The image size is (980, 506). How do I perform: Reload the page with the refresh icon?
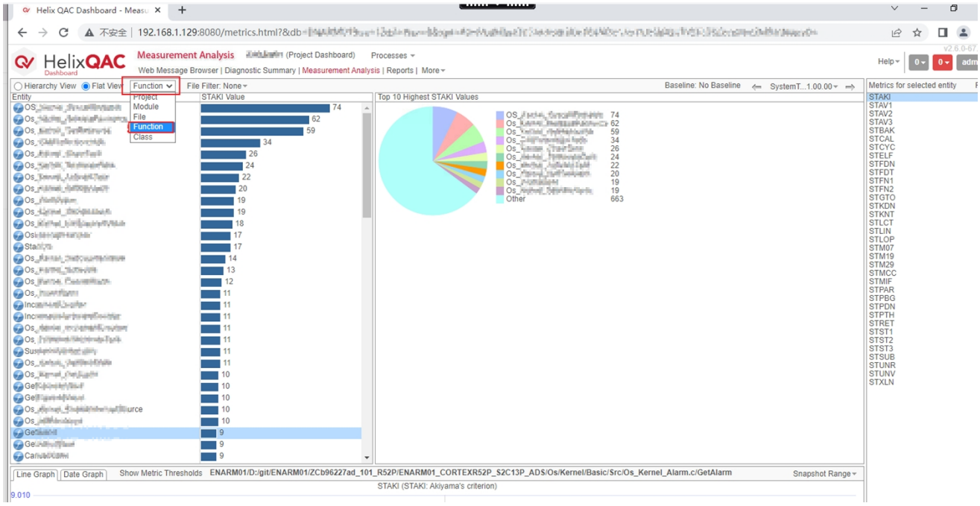[x=63, y=33]
